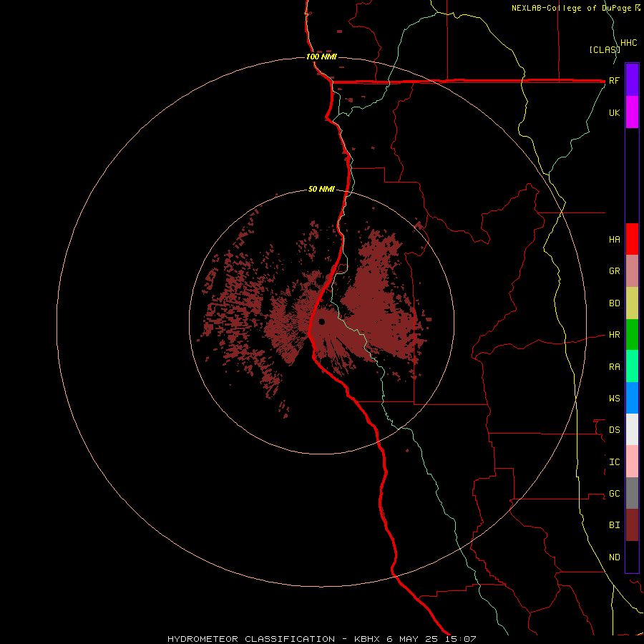
Task: Click the HA legend label
Action: click(x=615, y=240)
